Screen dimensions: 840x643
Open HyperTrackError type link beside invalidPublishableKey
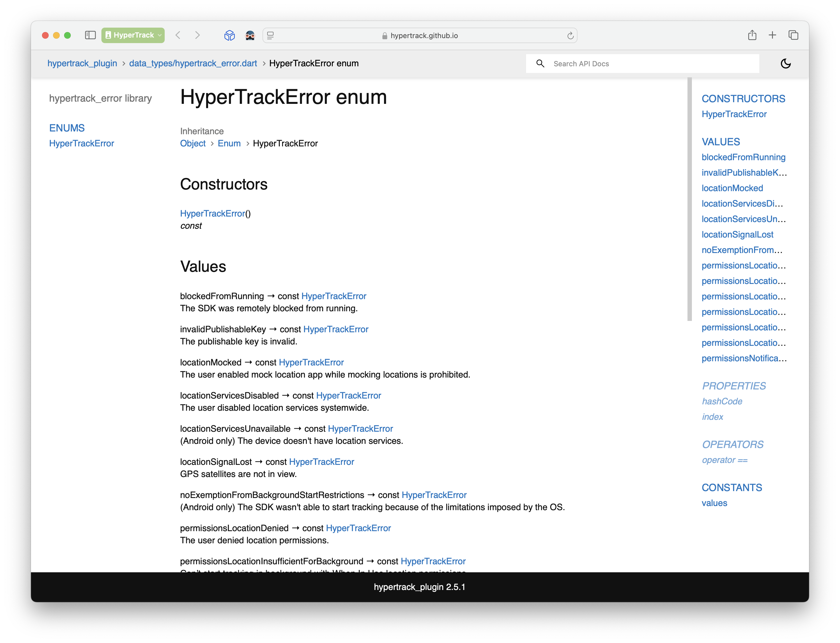click(336, 329)
